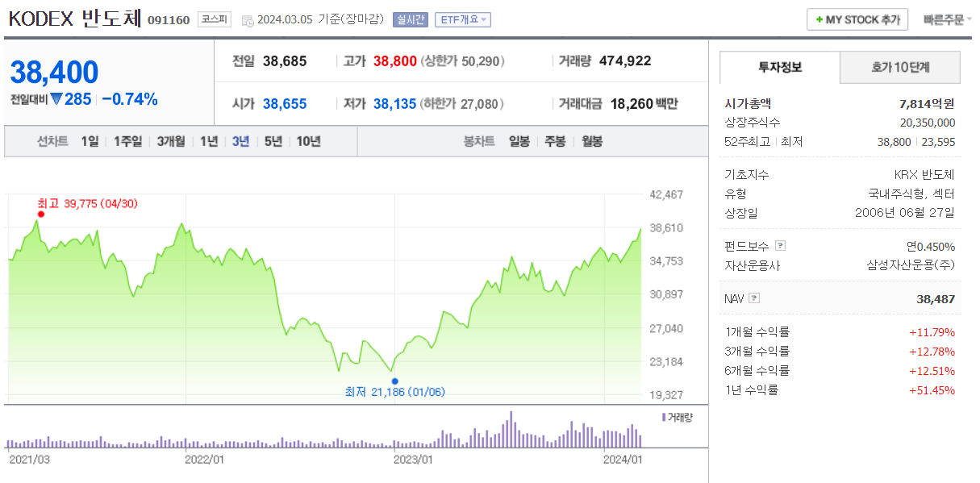The width and height of the screenshot is (980, 483).
Task: Click the stock code 091160
Action: [x=169, y=20]
